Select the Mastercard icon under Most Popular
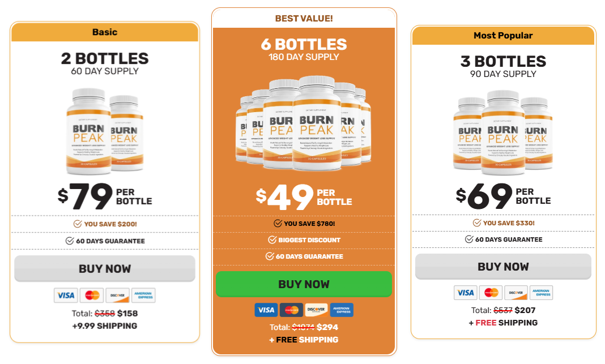 [491, 293]
